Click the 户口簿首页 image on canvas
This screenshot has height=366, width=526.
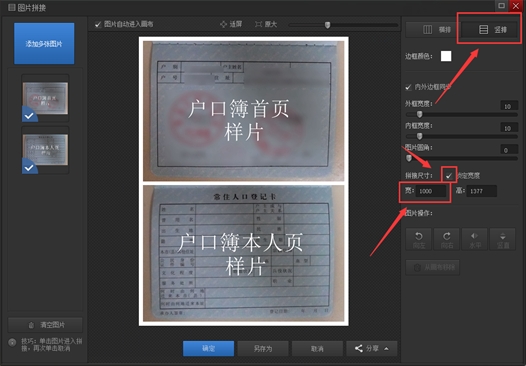point(244,111)
